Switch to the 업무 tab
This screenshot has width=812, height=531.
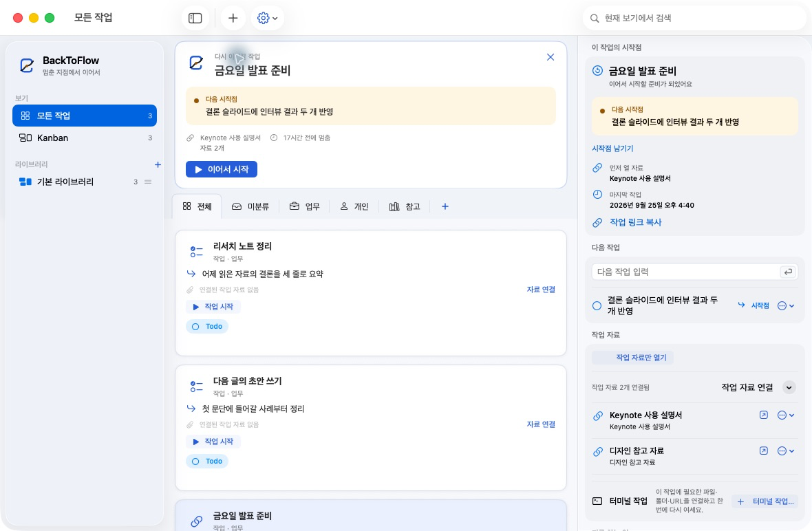[x=304, y=206]
